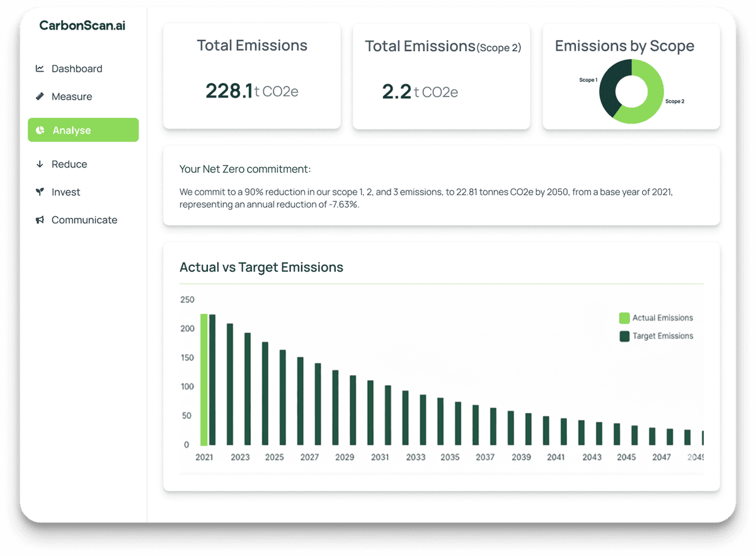The image size is (756, 556).
Task: Open the Communicate page
Action: point(84,219)
